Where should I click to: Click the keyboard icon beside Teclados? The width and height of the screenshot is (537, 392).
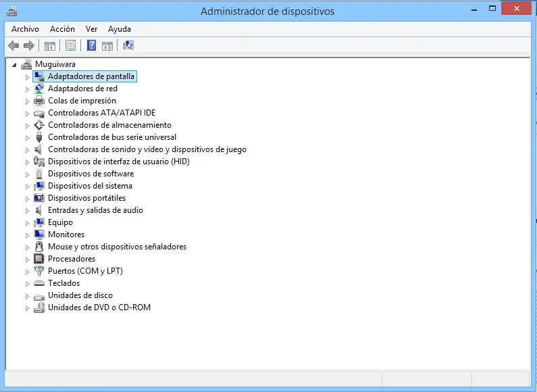[39, 283]
